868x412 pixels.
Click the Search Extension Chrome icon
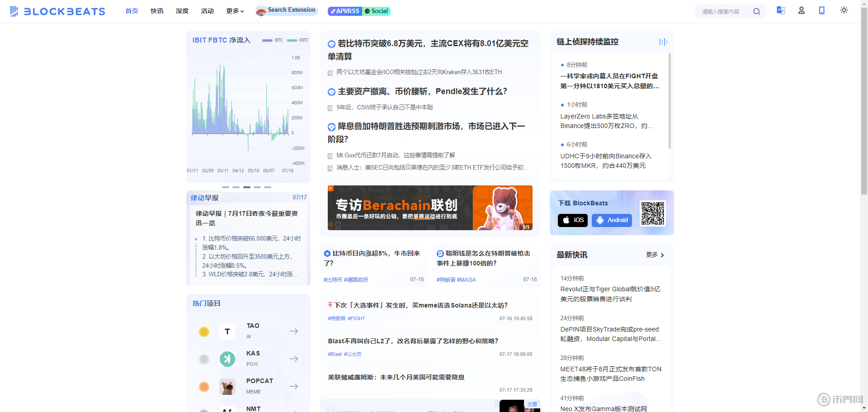pyautogui.click(x=261, y=9)
